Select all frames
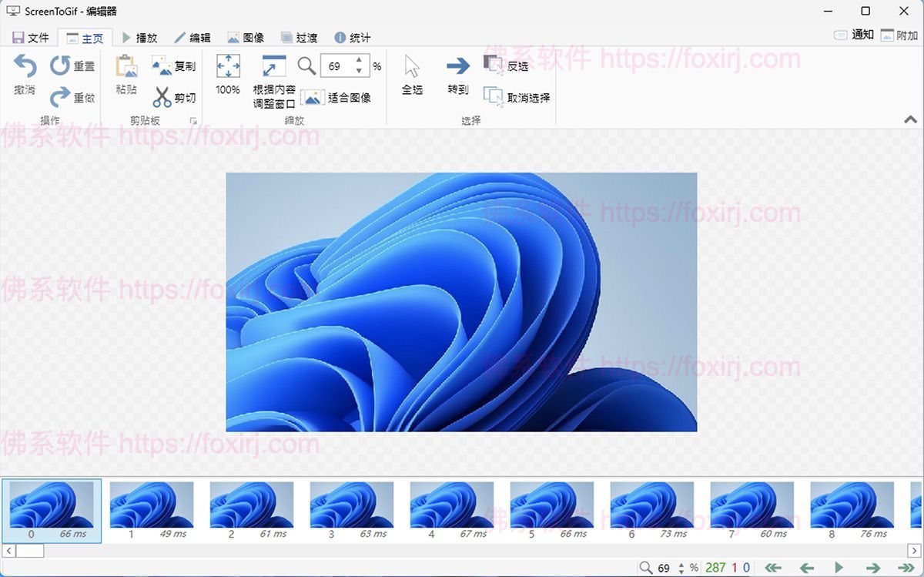Viewport: 924px width, 577px height. [412, 74]
